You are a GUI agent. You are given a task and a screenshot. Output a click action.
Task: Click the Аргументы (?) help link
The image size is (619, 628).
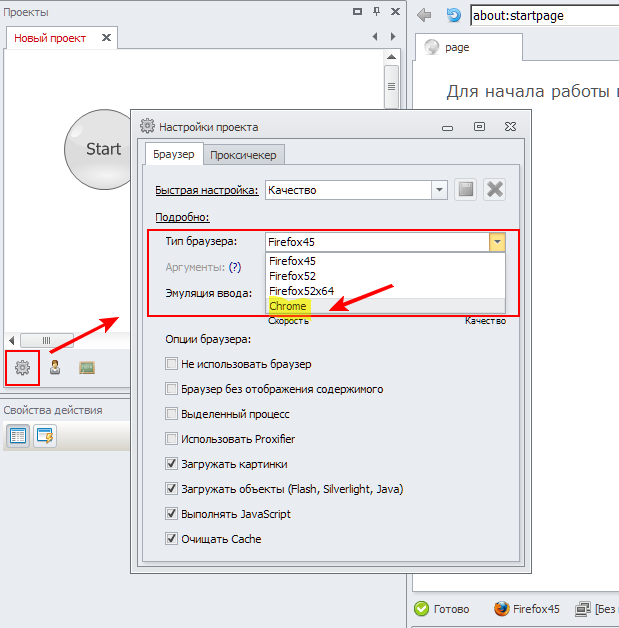235,267
